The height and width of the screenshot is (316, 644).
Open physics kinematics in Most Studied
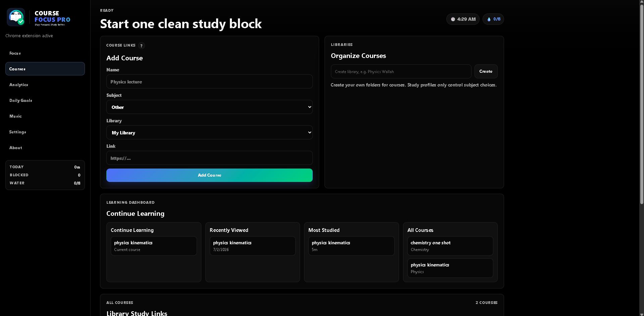click(x=351, y=246)
